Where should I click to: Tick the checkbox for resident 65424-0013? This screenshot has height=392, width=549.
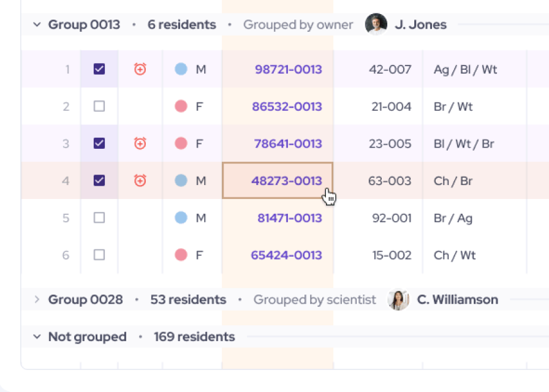99,255
